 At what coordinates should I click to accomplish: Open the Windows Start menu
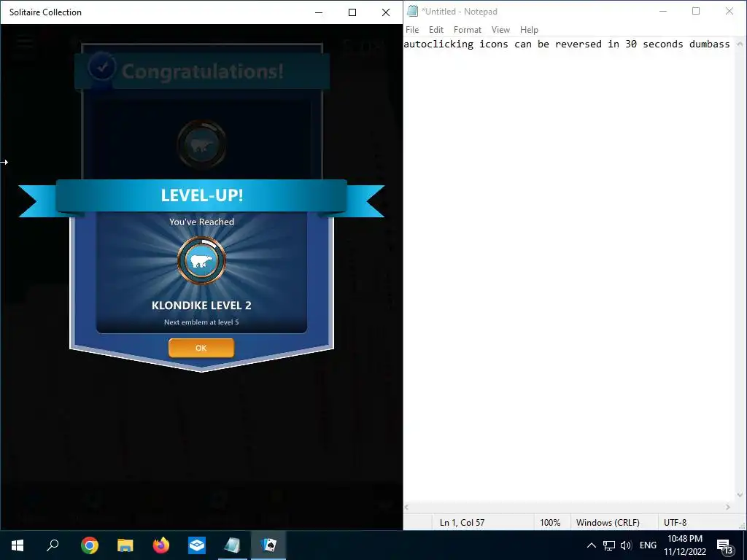click(x=18, y=545)
